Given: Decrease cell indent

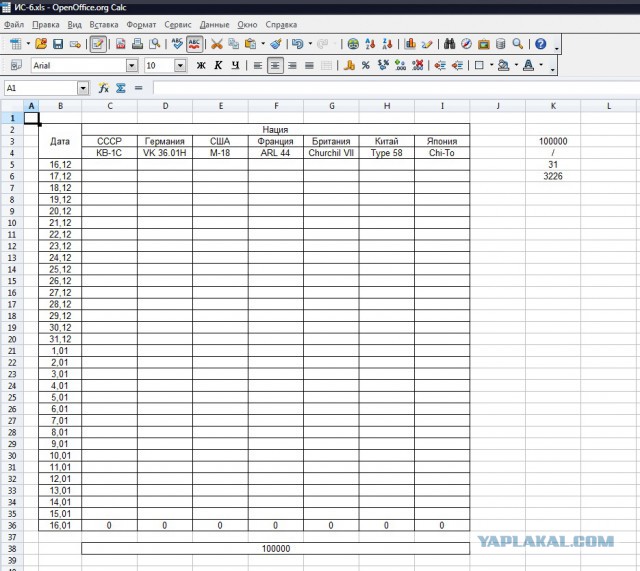Looking at the screenshot, I should (x=440, y=65).
